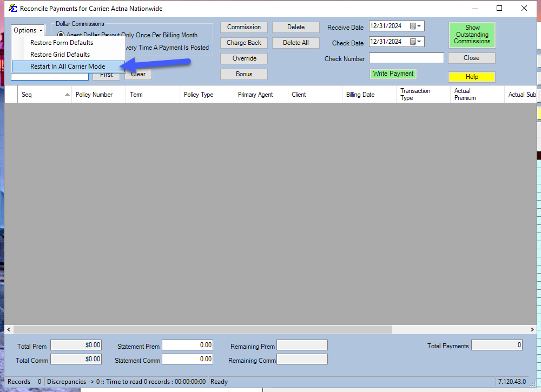Click the Delete All button

click(295, 43)
